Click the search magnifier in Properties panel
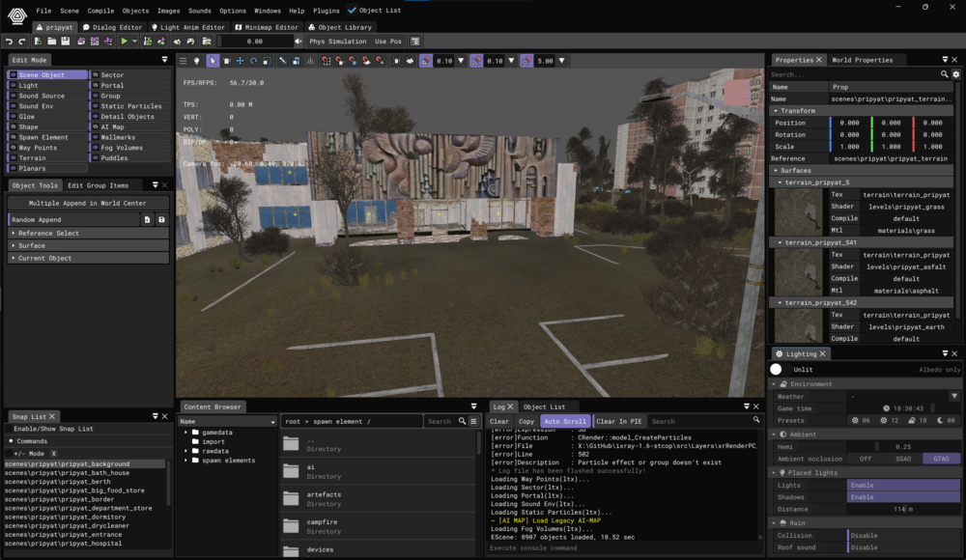 pos(944,74)
